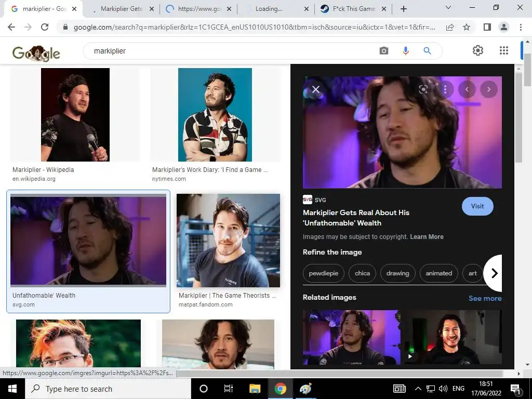Select the animated refine chip
Viewport: 532px width, 399px height.
coord(438,273)
